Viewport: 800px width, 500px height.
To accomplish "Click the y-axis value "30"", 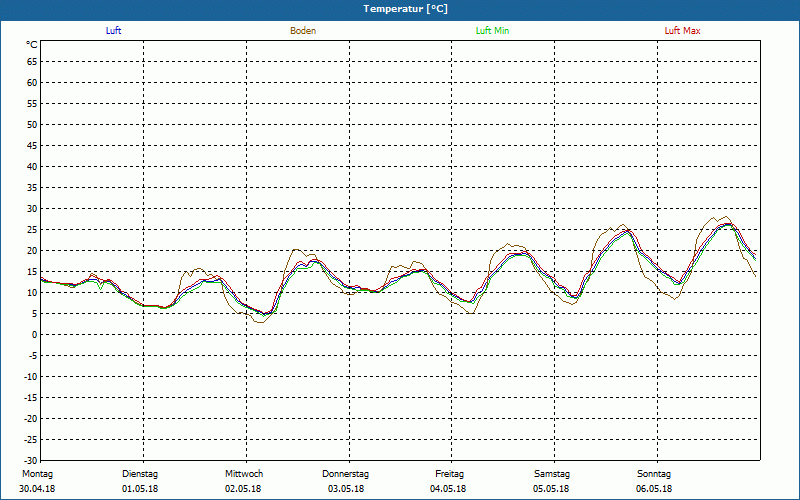I will point(32,209).
